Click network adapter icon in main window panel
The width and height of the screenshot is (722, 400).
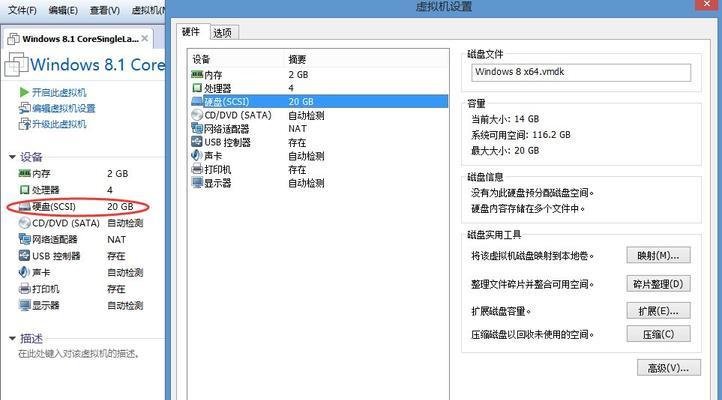click(24, 239)
